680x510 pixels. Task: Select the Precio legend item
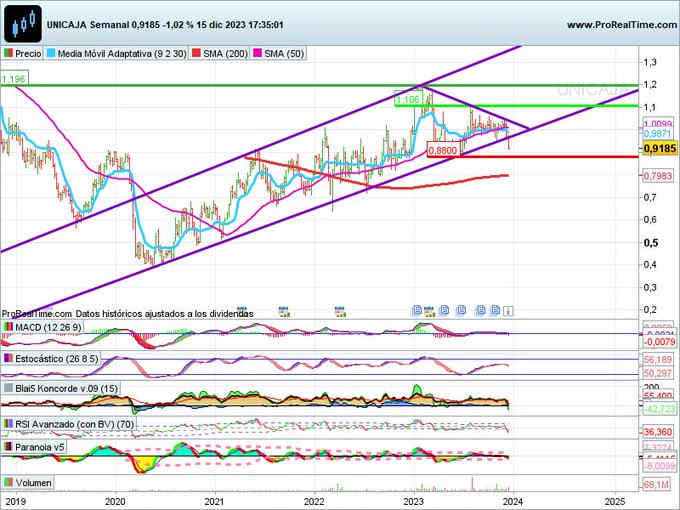coord(23,54)
